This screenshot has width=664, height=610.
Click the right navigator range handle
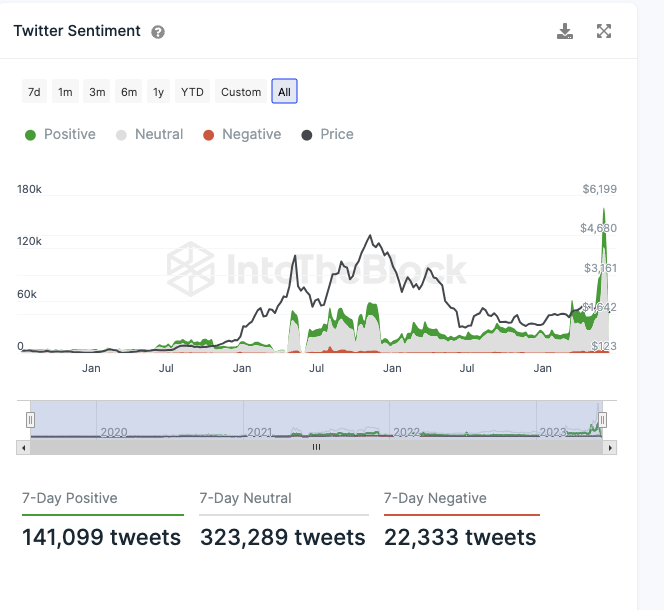(602, 420)
